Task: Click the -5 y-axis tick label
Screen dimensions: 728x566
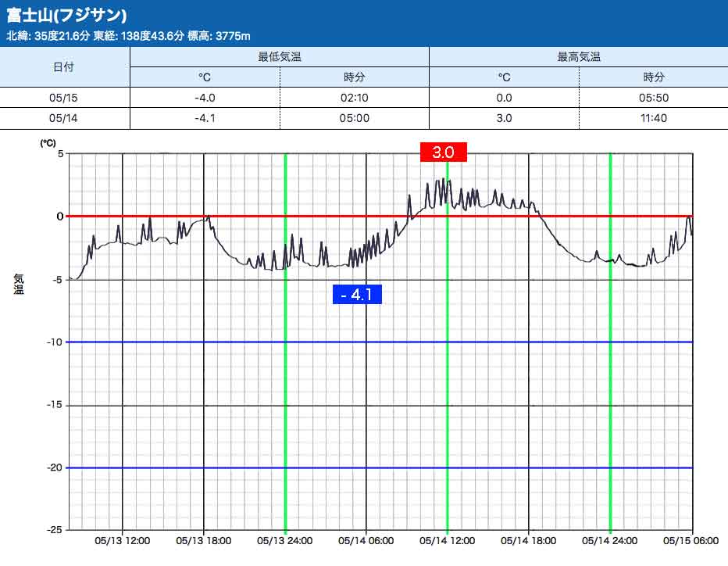Action: [x=57, y=280]
